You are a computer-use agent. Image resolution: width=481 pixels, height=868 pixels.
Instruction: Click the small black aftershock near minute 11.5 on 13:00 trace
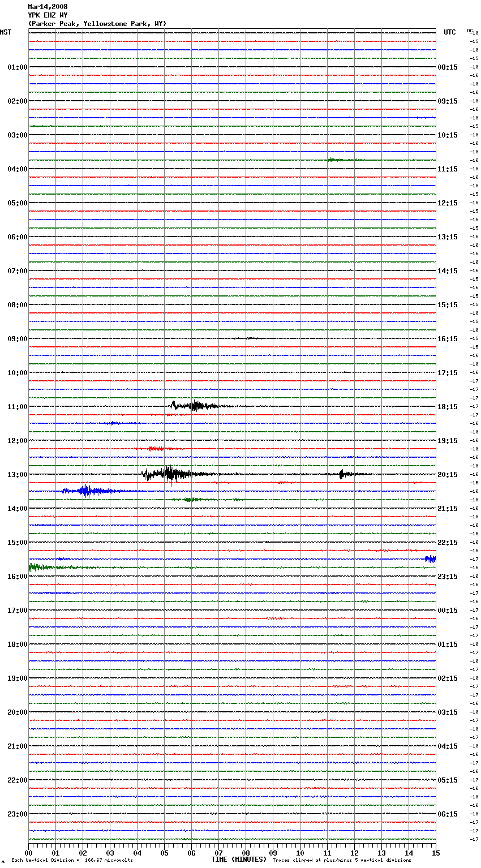pos(345,474)
